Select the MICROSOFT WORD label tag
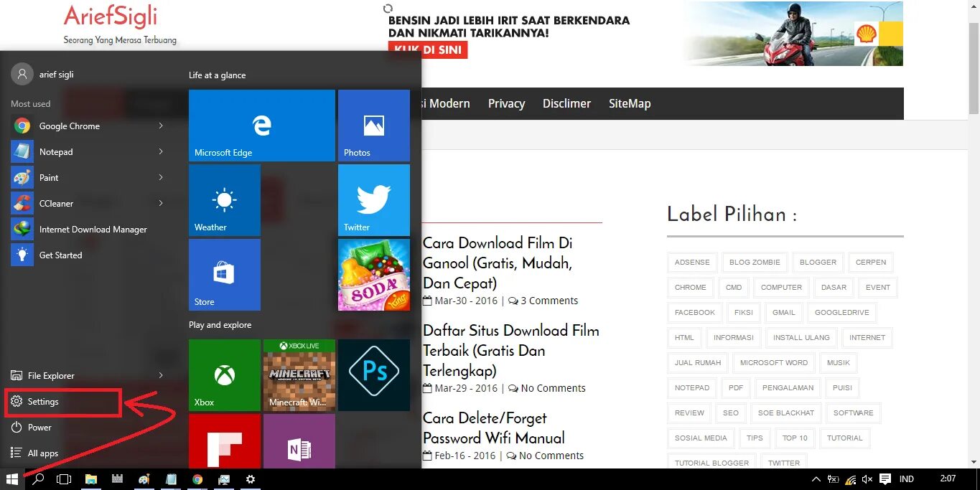980x490 pixels. [774, 363]
